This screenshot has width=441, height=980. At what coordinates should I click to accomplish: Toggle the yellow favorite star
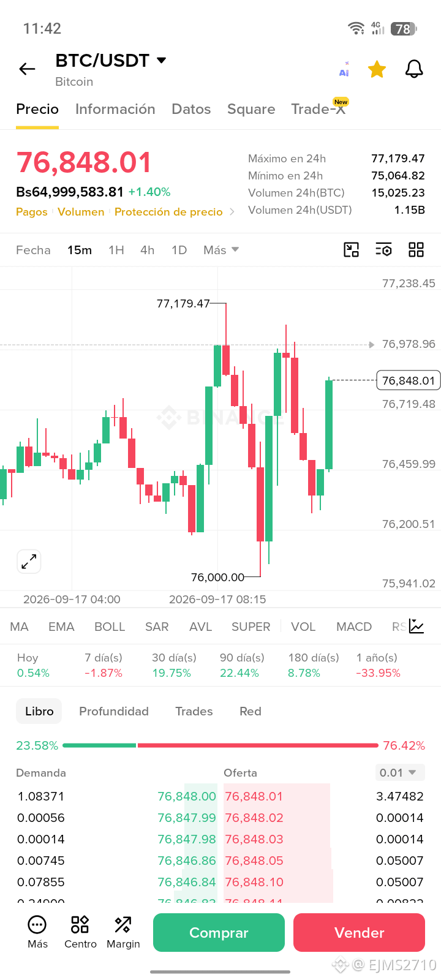(377, 69)
